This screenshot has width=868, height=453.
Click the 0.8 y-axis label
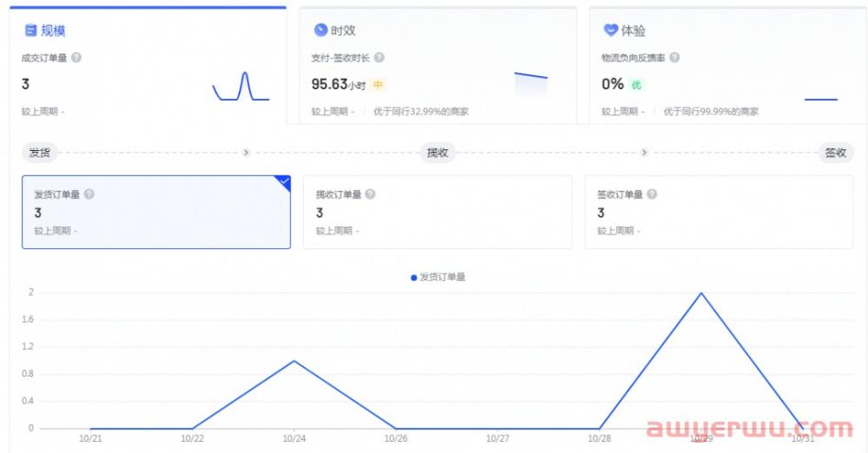[x=27, y=374]
